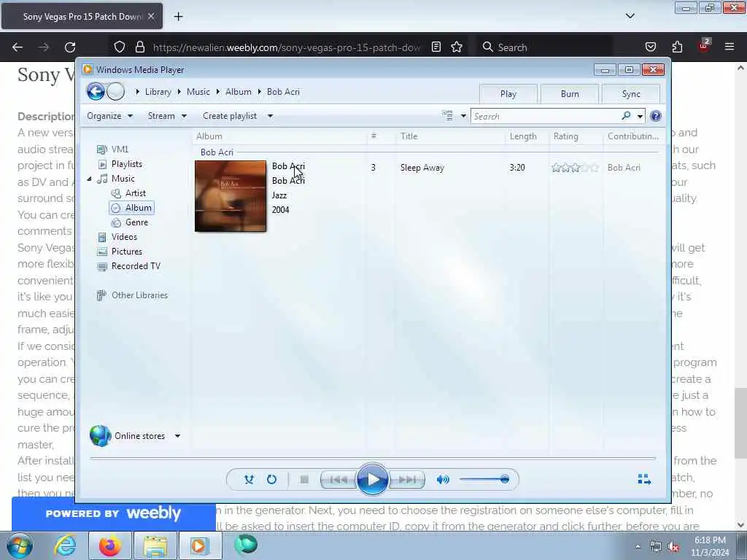Skip to the previous track
Image resolution: width=747 pixels, height=560 pixels.
338,480
